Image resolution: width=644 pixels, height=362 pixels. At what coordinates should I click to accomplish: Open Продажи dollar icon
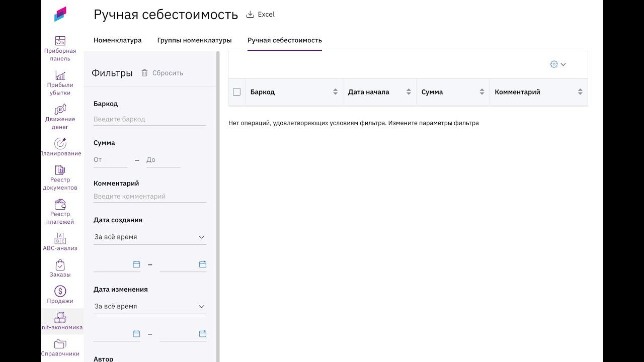pos(60,291)
